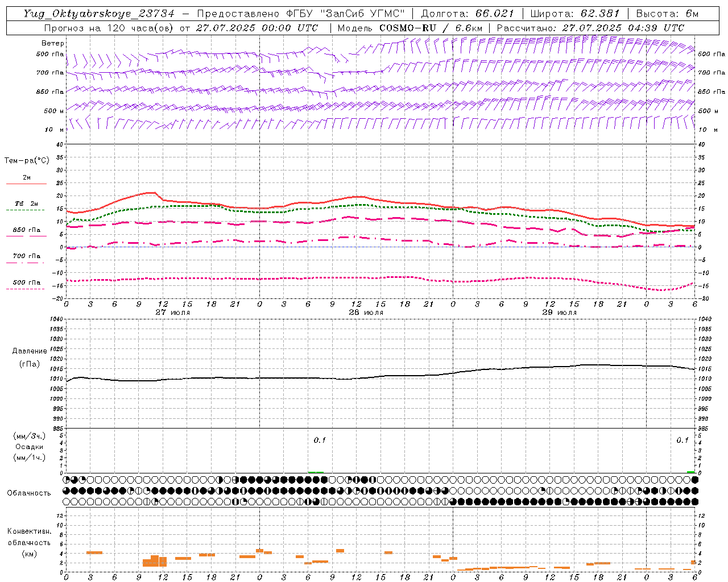Click the '500 м' wind level label on the left
The height and width of the screenshot is (582, 728).
coord(54,111)
